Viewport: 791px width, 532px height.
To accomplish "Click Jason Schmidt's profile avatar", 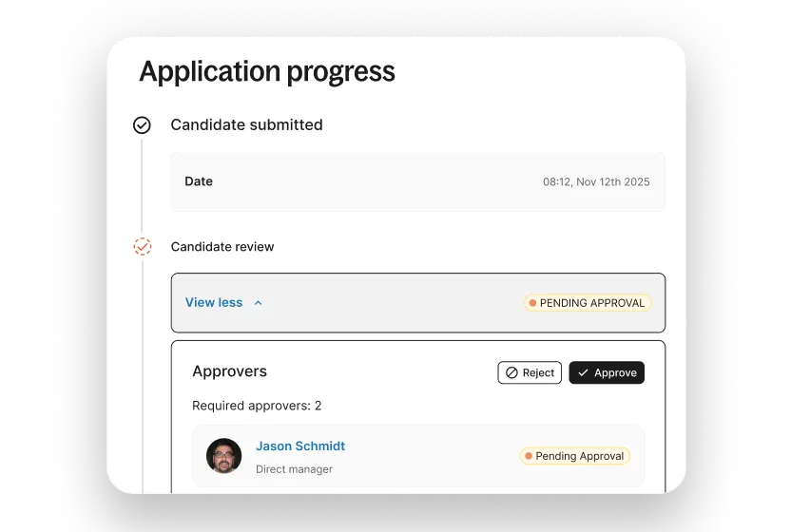I will [x=223, y=456].
